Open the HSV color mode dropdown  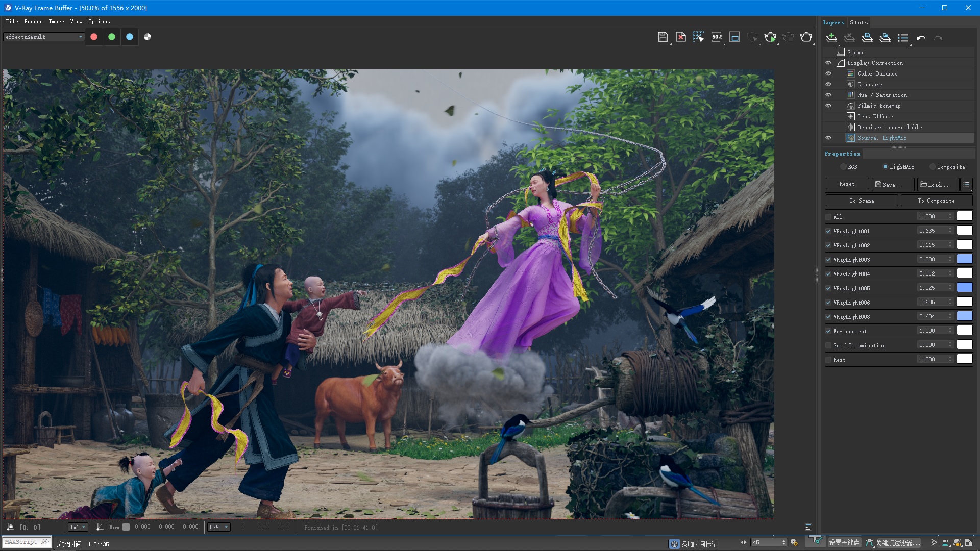click(218, 527)
